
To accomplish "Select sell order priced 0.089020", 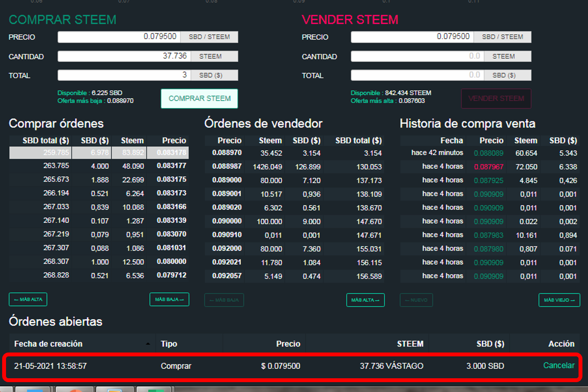I will 295,208.
